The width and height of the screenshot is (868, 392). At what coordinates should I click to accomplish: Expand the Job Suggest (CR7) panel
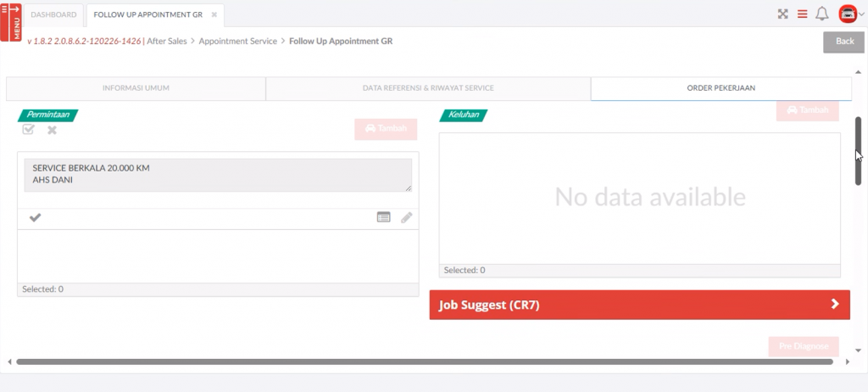point(627,305)
